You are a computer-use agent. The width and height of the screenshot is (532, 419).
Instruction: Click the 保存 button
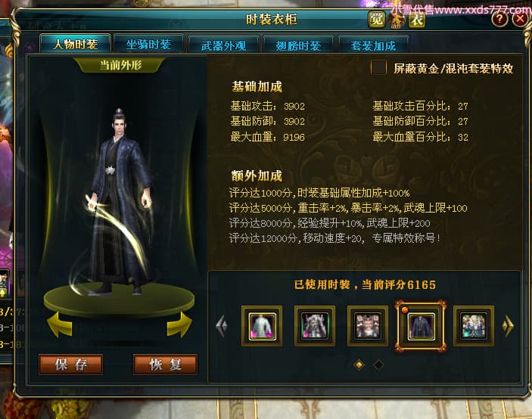coord(71,365)
